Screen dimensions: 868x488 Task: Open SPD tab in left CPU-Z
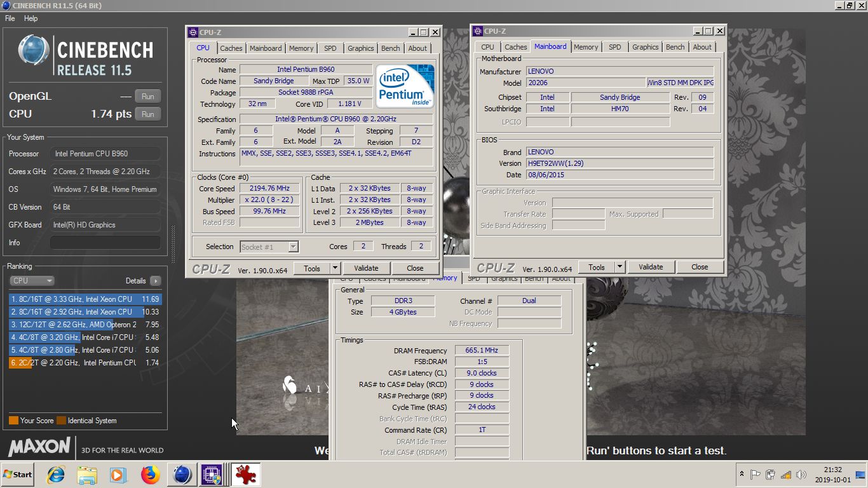330,48
